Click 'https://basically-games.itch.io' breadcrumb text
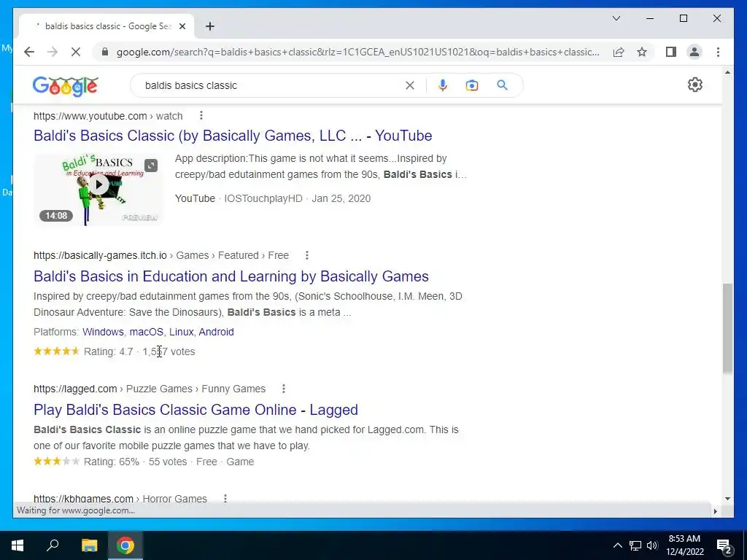 pos(100,255)
